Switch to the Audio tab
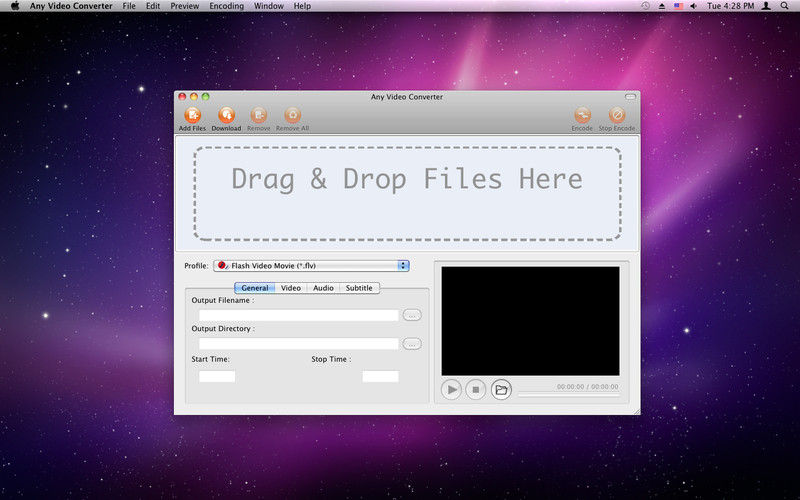This screenshot has width=800, height=500. 323,288
